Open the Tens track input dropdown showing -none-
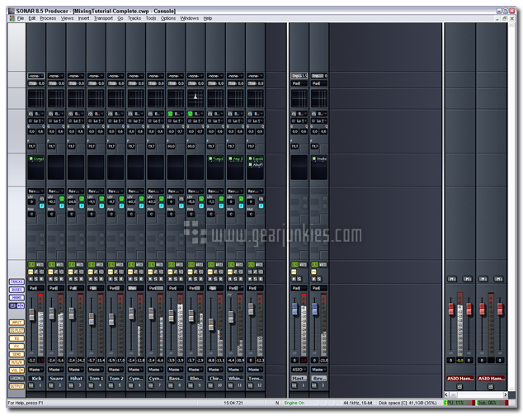Image resolution: width=523 pixels, height=420 pixels. click(x=255, y=76)
